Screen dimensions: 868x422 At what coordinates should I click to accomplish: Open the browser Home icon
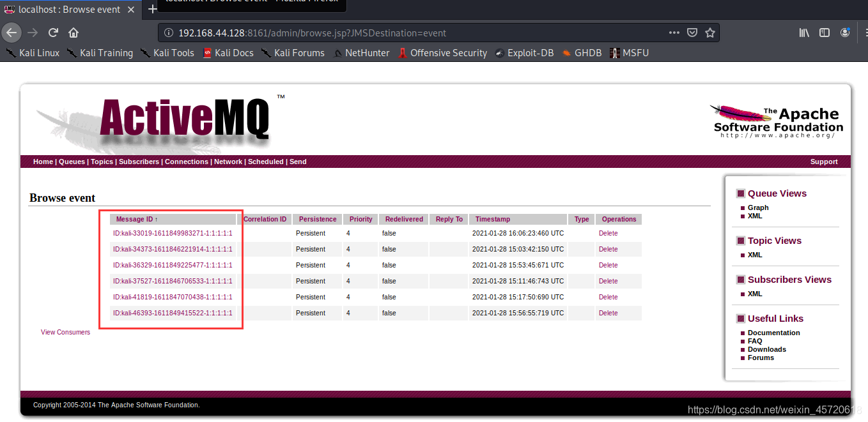pos(74,33)
